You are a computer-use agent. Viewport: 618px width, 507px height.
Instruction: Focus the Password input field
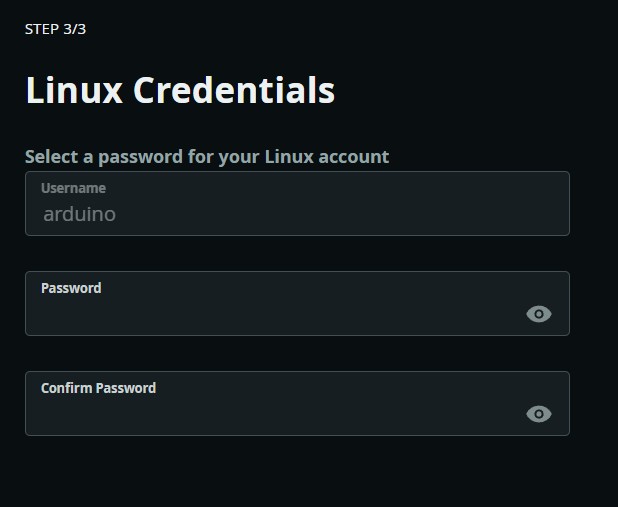(270, 314)
